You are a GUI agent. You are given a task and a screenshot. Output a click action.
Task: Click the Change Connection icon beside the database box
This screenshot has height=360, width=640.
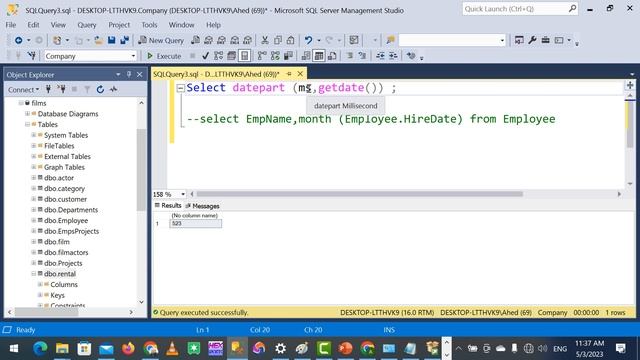pyautogui.click(x=31, y=56)
